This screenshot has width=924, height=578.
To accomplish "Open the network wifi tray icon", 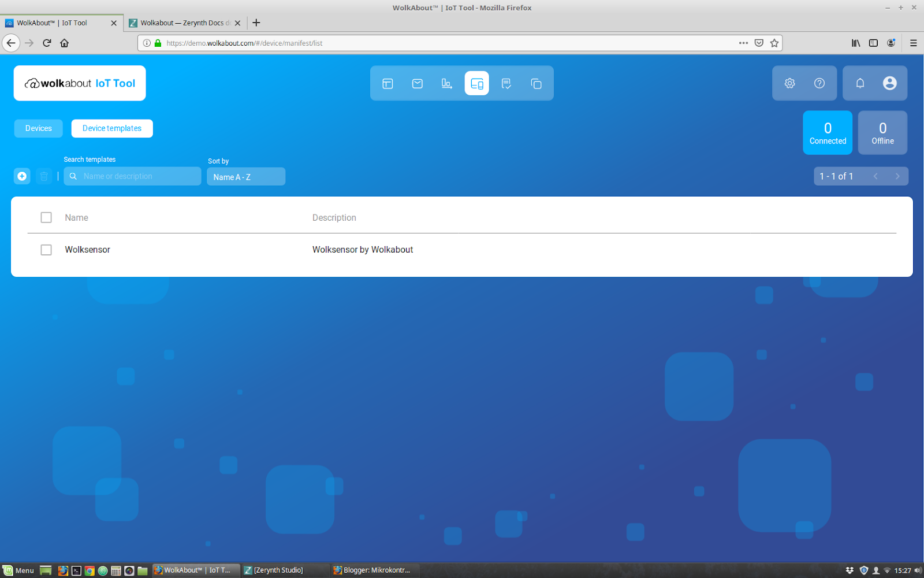I will (x=888, y=570).
